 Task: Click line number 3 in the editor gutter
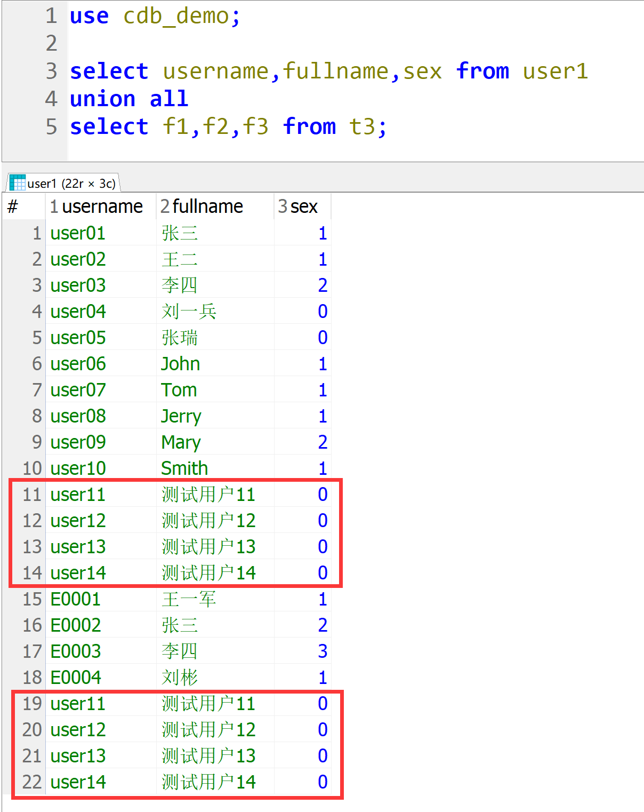pos(51,71)
